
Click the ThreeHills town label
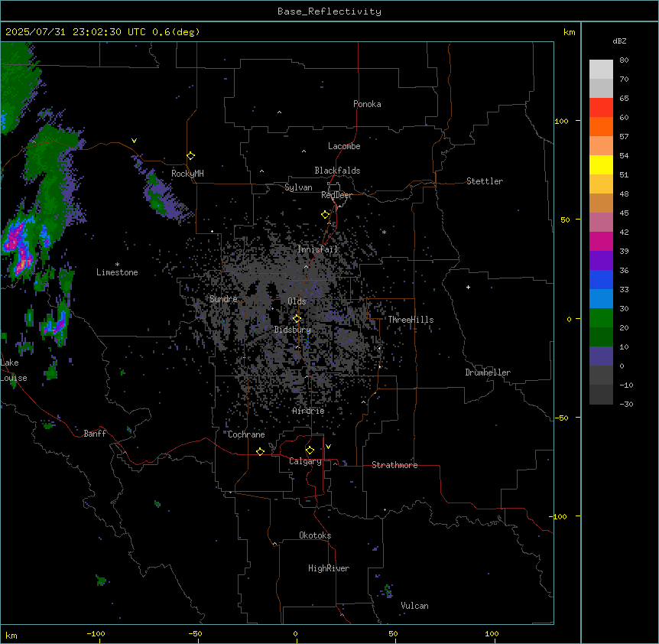pyautogui.click(x=411, y=320)
